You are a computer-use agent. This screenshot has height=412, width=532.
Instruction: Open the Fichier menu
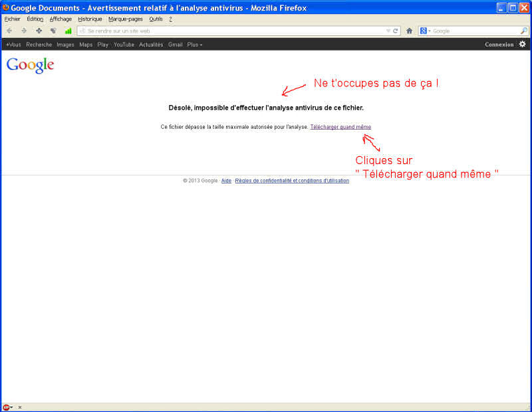tap(12, 19)
